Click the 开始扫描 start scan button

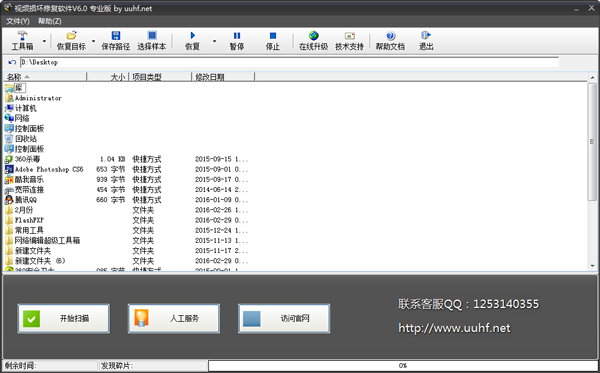point(64,318)
